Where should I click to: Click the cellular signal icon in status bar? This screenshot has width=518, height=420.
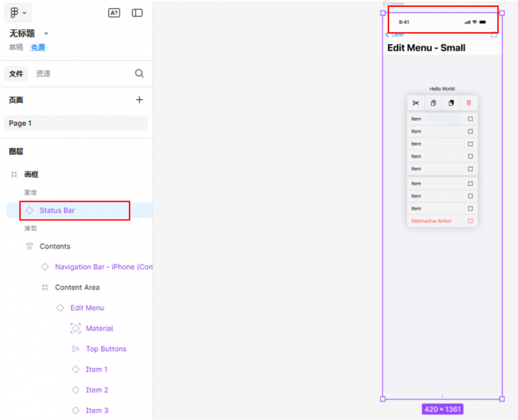[x=468, y=22]
